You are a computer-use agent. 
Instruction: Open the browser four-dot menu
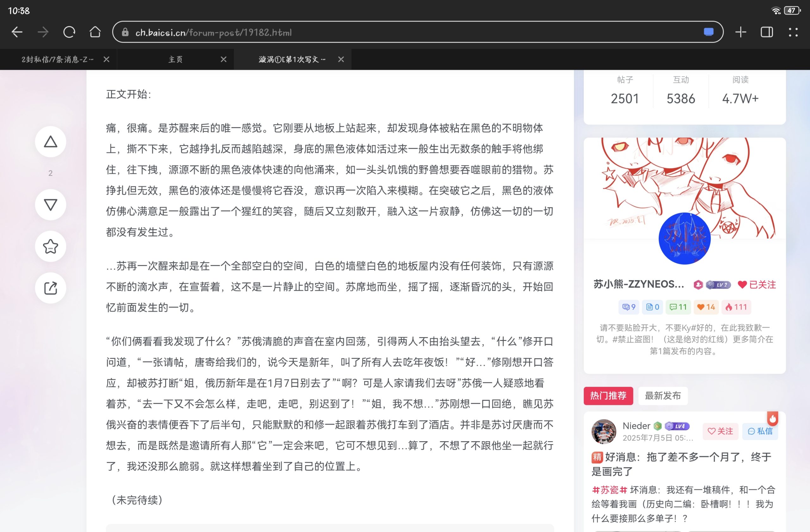(x=793, y=32)
